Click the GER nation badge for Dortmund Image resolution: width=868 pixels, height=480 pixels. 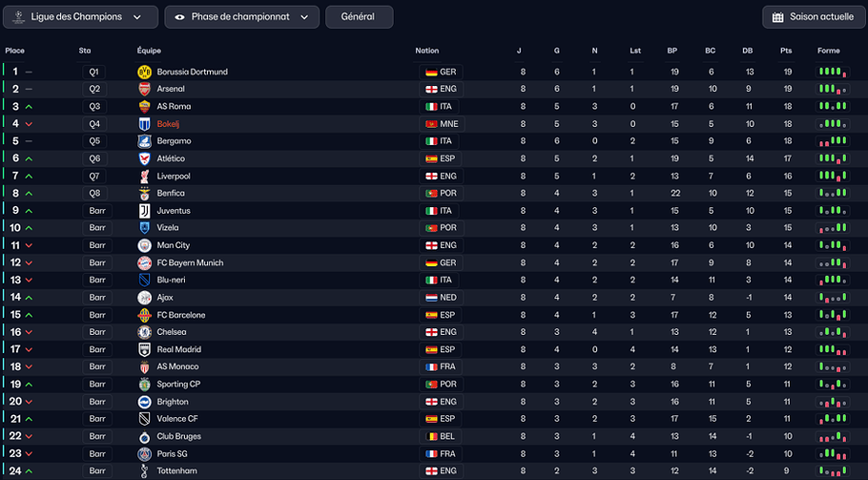(442, 72)
